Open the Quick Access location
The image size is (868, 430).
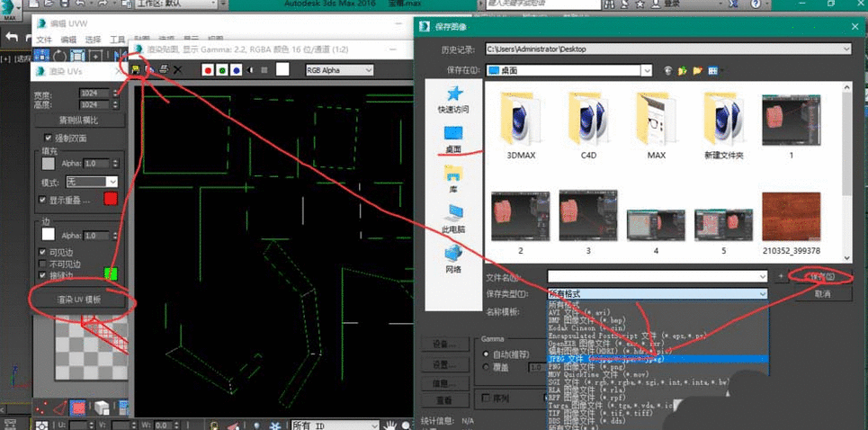(453, 99)
